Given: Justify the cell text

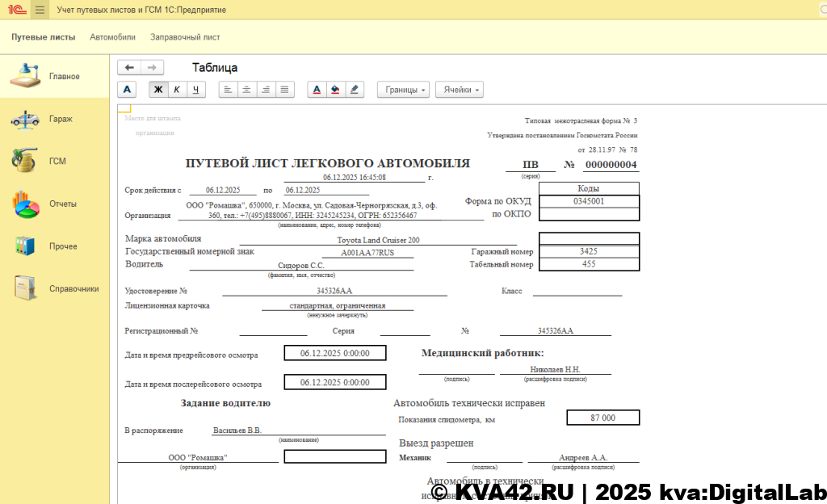Looking at the screenshot, I should [284, 90].
